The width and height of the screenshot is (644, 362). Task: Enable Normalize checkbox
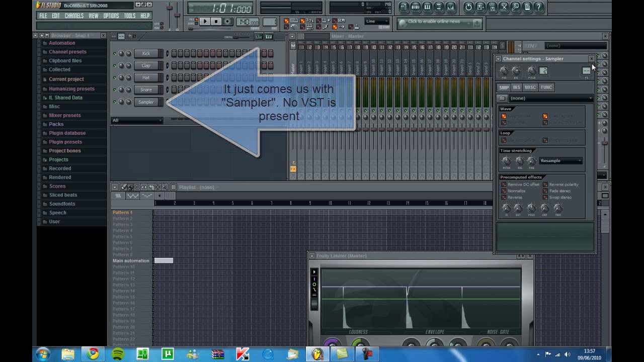click(504, 191)
